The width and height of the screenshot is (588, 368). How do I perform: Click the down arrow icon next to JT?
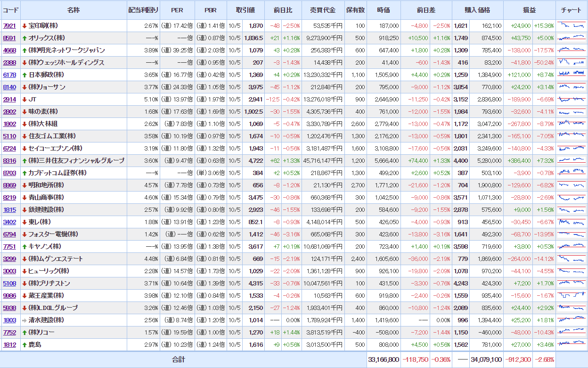(x=24, y=100)
